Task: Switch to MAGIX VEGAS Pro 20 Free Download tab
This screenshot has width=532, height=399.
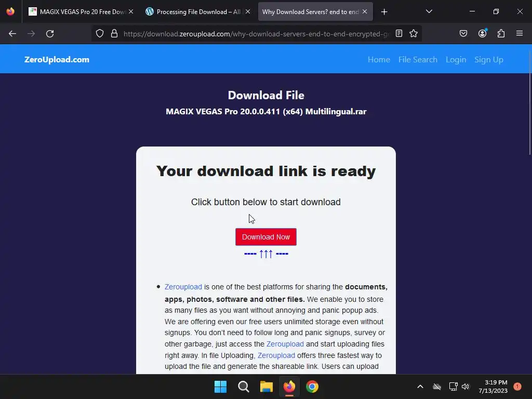Action: click(81, 12)
